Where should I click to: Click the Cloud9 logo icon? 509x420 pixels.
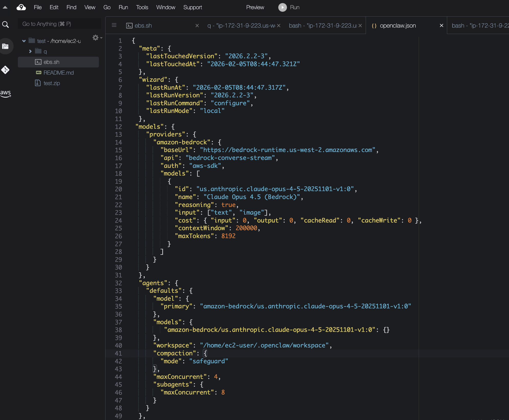click(21, 7)
